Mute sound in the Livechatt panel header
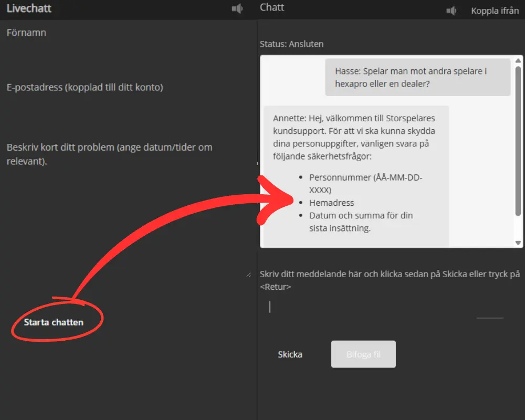Screen dimensions: 525x420 click(x=237, y=9)
